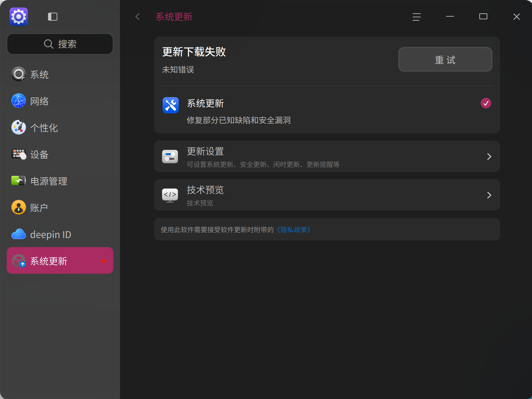Go back with the left arrow

[137, 17]
